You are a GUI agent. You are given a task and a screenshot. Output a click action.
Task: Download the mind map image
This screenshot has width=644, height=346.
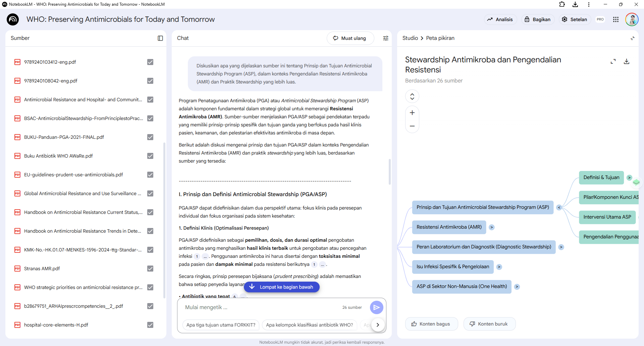[x=626, y=61]
